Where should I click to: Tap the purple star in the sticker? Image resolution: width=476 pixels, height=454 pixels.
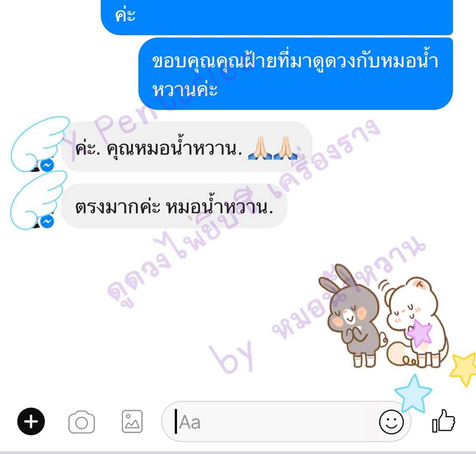coord(420,333)
